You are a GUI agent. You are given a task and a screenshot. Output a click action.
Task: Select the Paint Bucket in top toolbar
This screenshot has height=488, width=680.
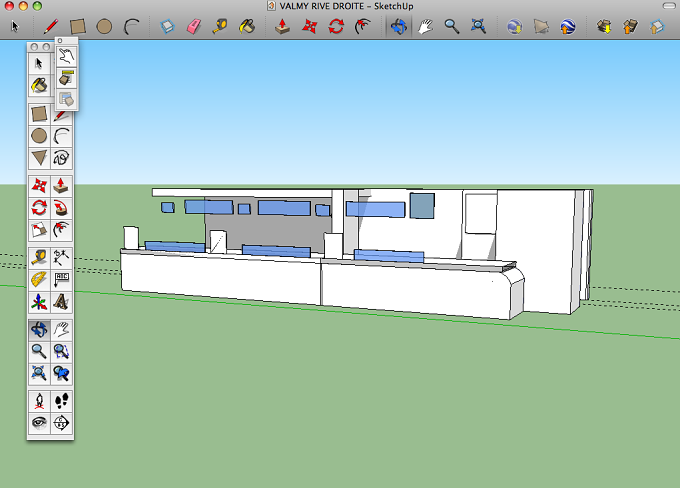point(247,26)
